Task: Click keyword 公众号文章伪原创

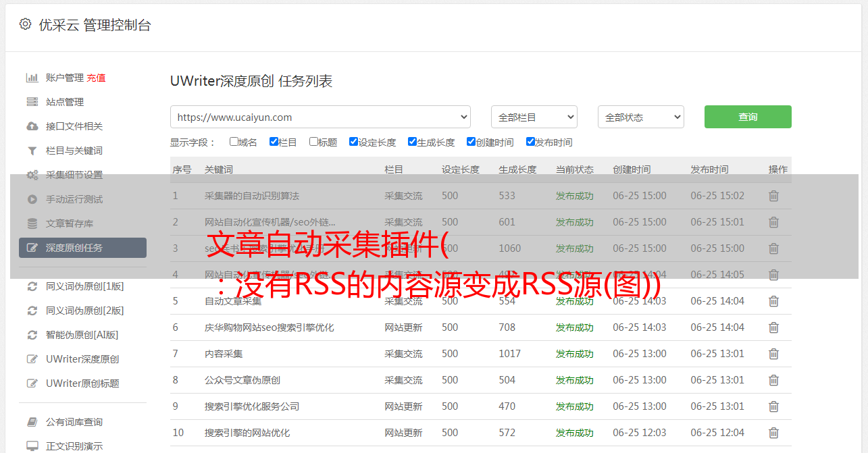Action: click(x=242, y=380)
